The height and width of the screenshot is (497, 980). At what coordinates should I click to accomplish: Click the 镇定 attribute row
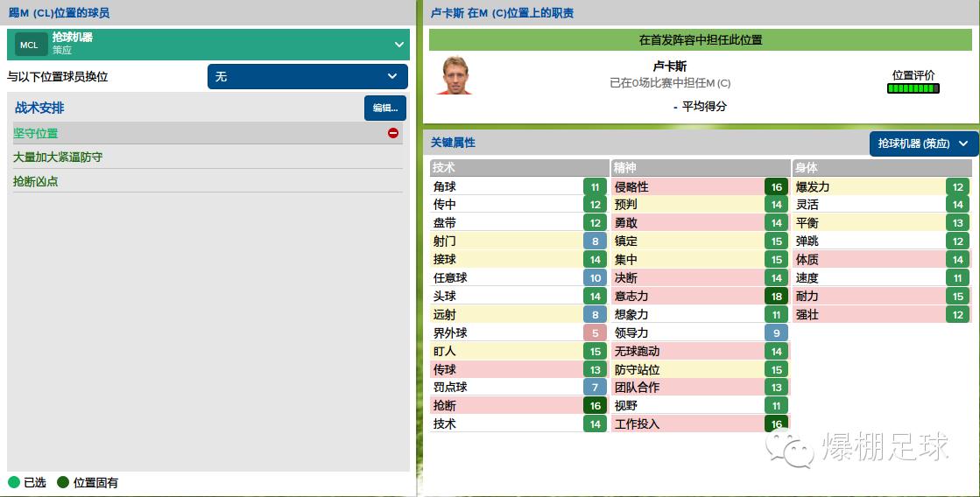[x=700, y=241]
